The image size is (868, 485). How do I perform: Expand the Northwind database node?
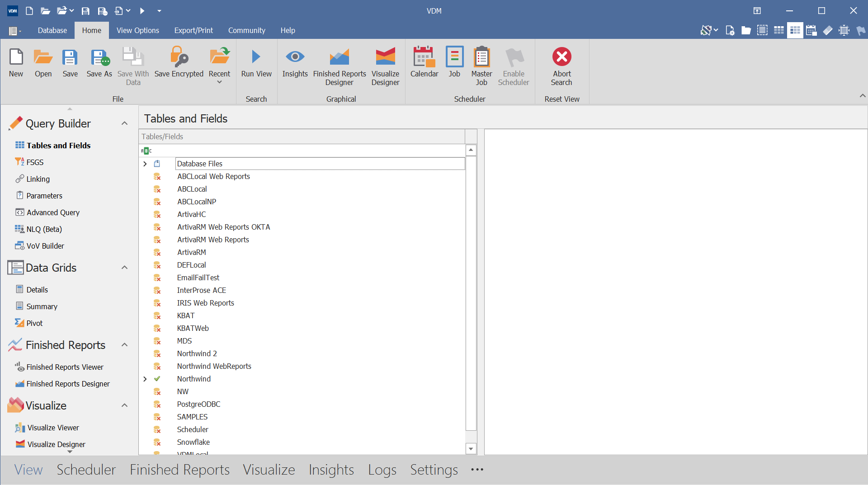(x=145, y=379)
